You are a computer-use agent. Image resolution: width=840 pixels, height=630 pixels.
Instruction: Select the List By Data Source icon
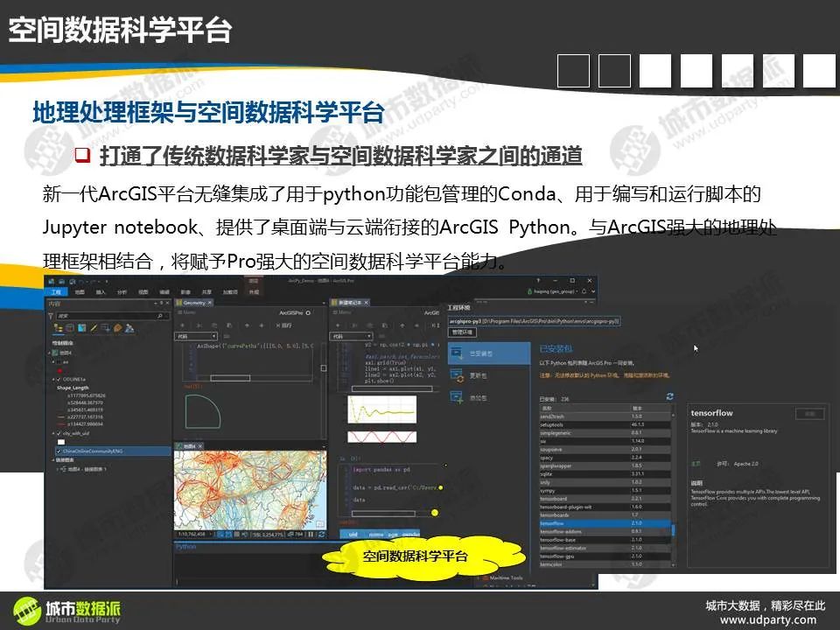70,328
